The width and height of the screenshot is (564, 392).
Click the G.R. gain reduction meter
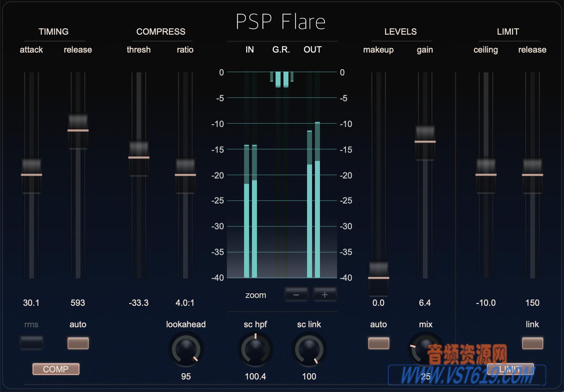coord(282,79)
